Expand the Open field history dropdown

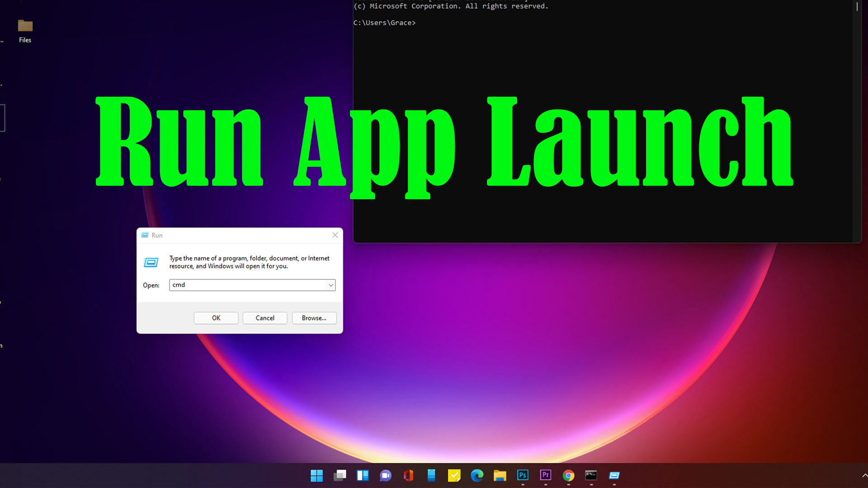(x=330, y=285)
